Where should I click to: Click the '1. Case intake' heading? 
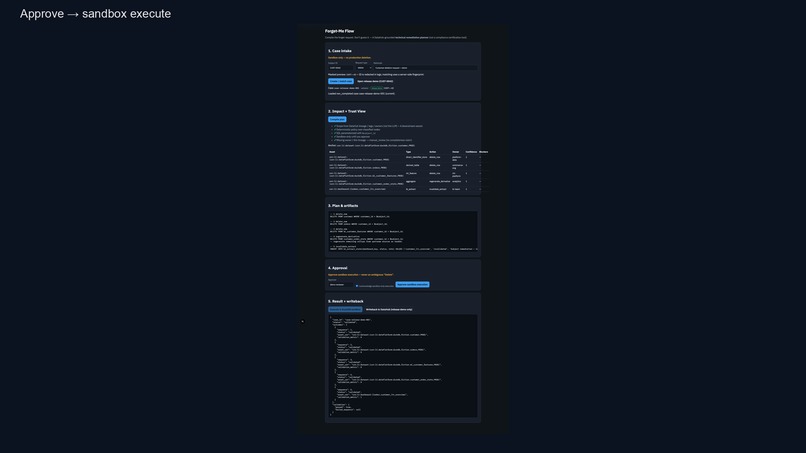pyautogui.click(x=340, y=51)
